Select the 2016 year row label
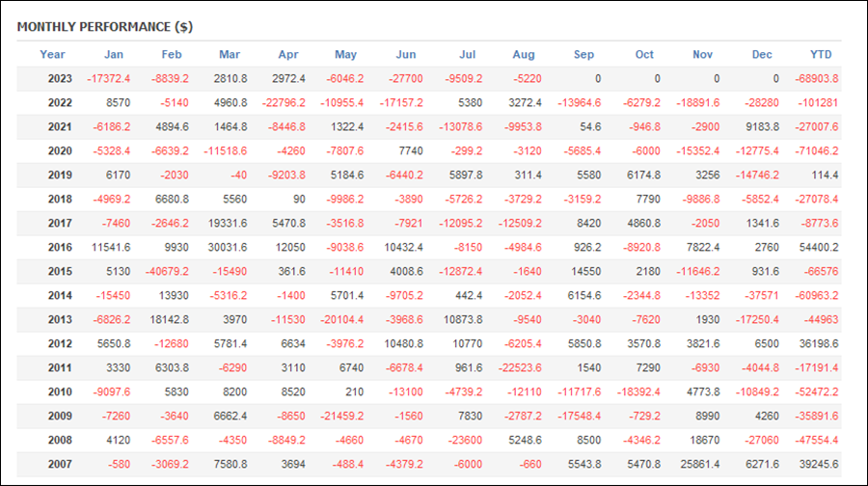The image size is (868, 486). click(60, 248)
